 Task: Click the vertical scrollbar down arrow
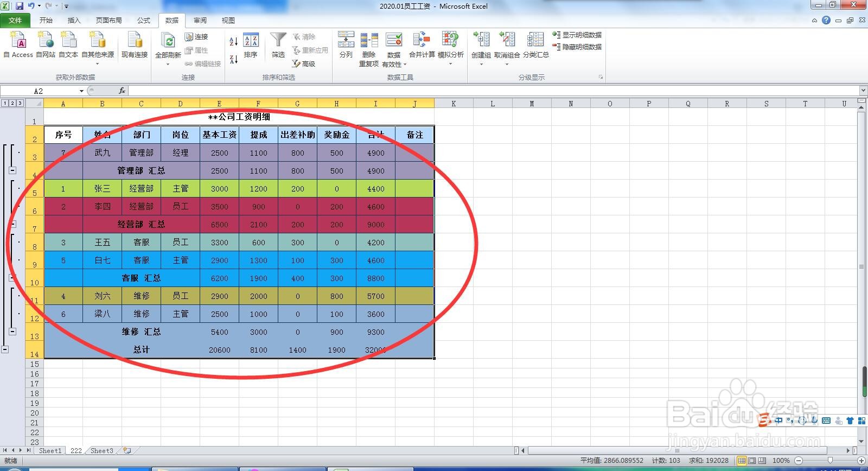tap(862, 441)
